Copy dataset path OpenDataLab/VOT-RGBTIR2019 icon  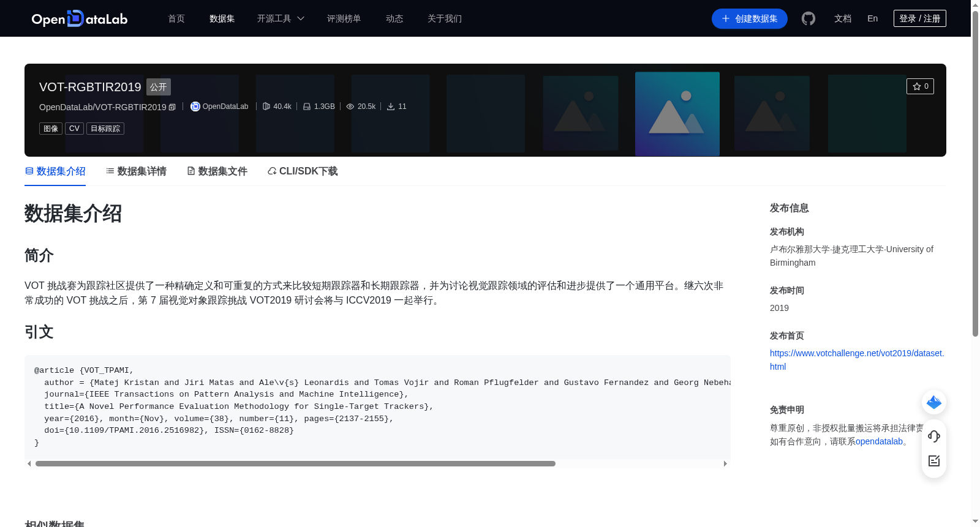pos(172,107)
